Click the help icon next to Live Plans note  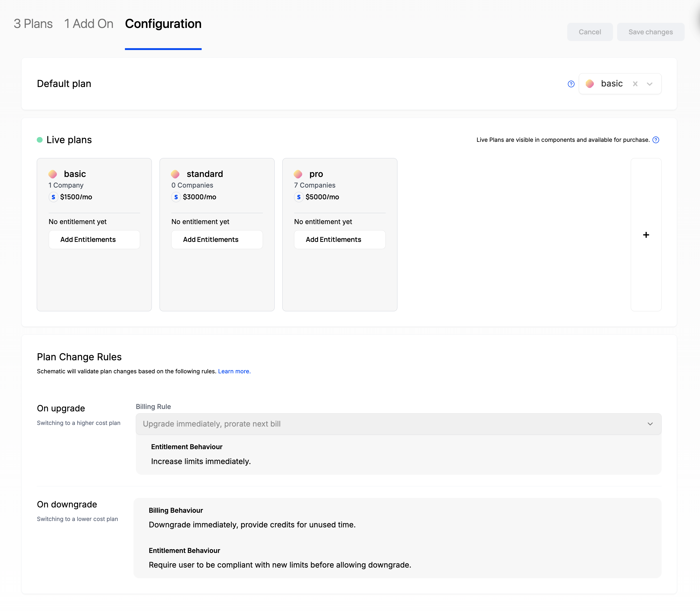(656, 140)
